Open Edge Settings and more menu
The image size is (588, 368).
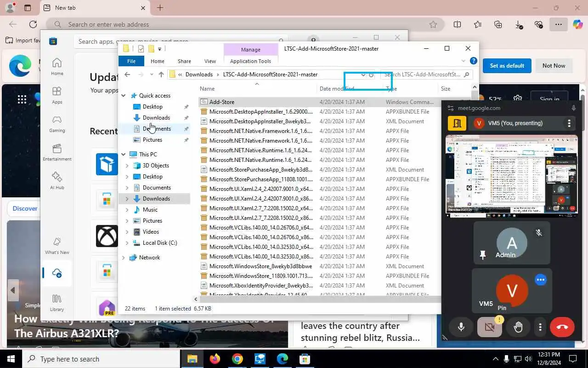(x=558, y=24)
